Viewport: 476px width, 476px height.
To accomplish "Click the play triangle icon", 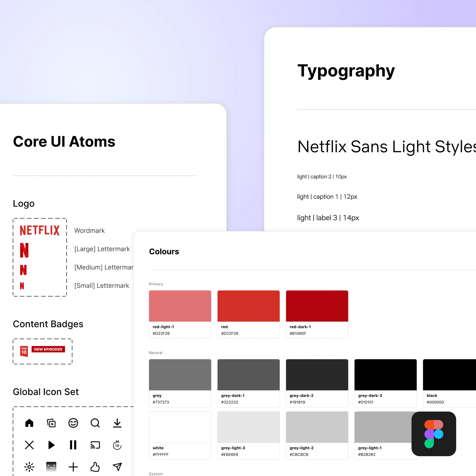I will [x=51, y=445].
